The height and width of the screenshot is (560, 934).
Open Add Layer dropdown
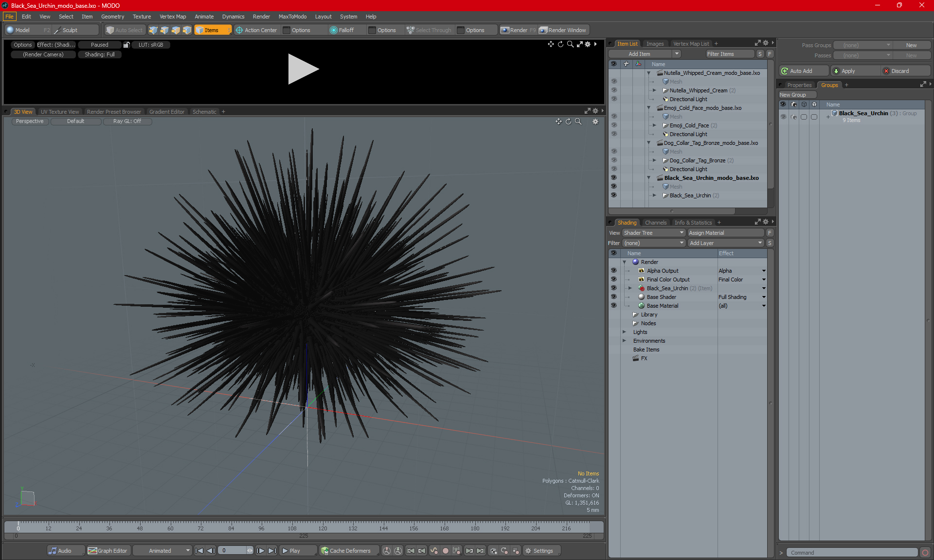click(726, 243)
